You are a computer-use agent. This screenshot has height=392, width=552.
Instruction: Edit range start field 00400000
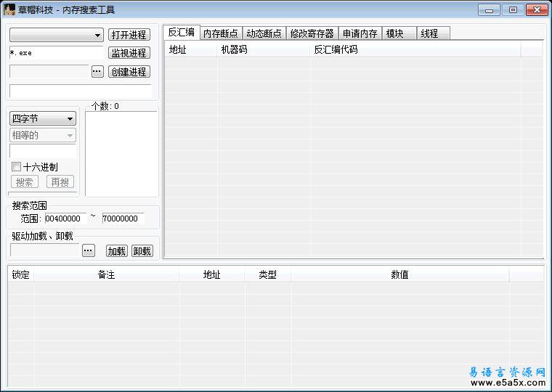pos(65,219)
